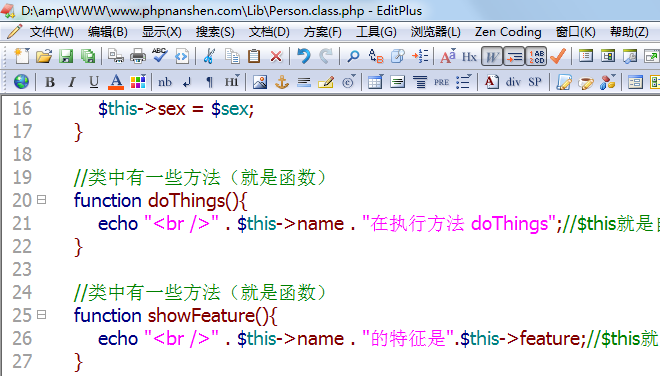Toggle line numbers display button
Viewport: 660px width, 376px height.
pyautogui.click(x=536, y=56)
